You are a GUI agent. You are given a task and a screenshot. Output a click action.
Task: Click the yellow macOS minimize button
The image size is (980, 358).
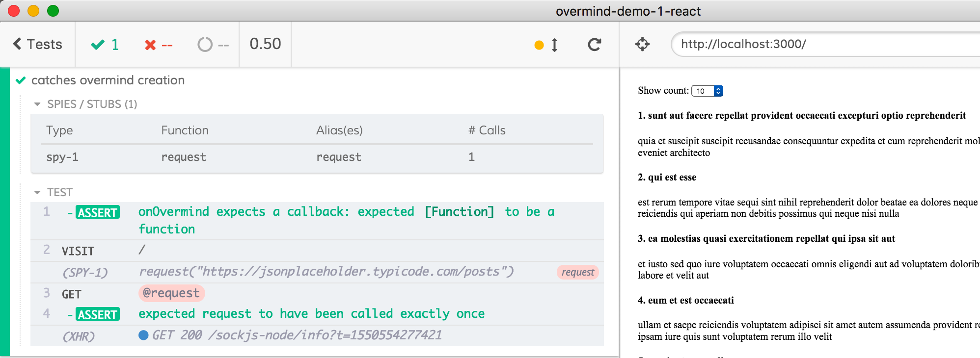pos(33,11)
